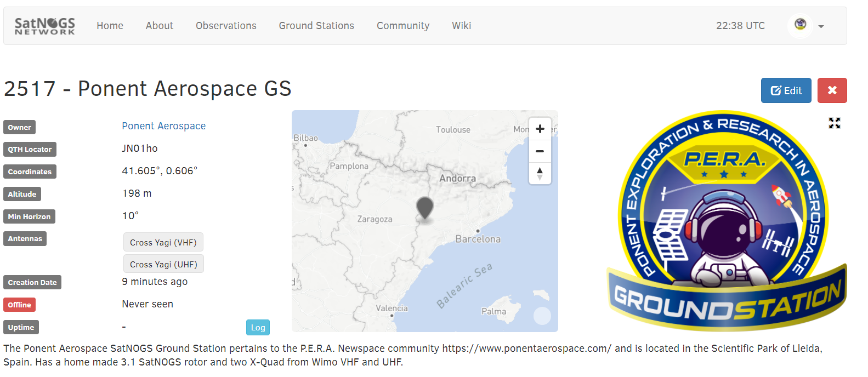Screen dimensions: 868x377
Task: Click the altitude value 198 m
Action: click(x=137, y=193)
